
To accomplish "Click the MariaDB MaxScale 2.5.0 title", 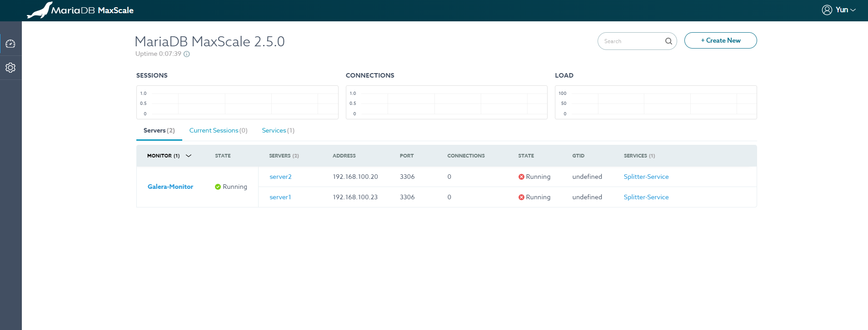I will pos(210,41).
